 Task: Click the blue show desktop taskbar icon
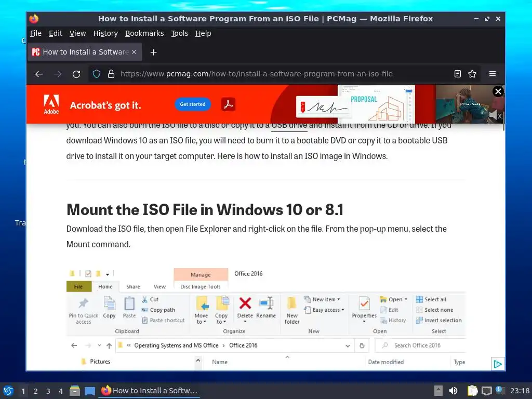click(89, 391)
